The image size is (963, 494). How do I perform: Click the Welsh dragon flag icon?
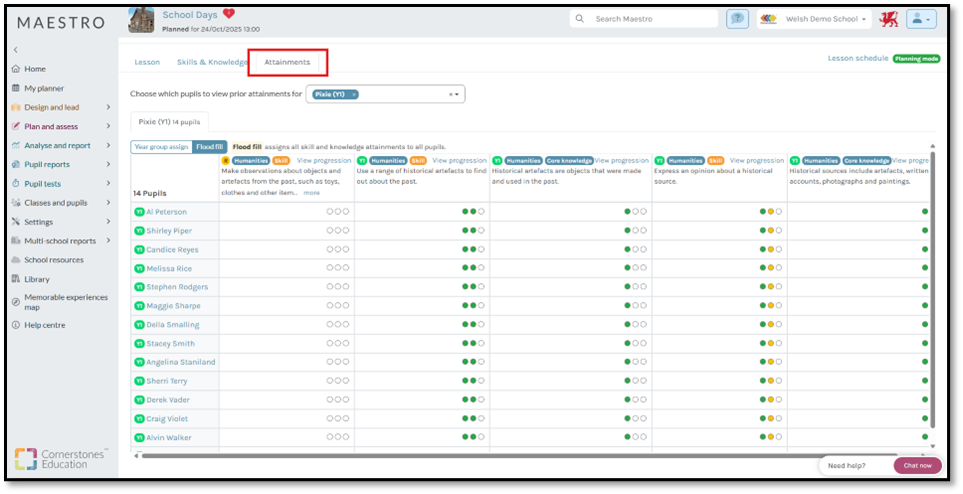[x=888, y=19]
